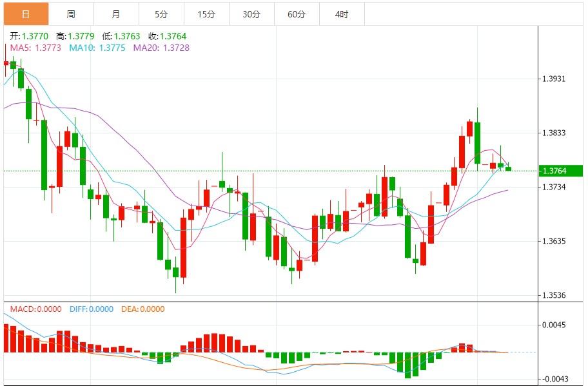
Task: Click the MA5: 1.3773 indicator label
Action: coord(35,48)
